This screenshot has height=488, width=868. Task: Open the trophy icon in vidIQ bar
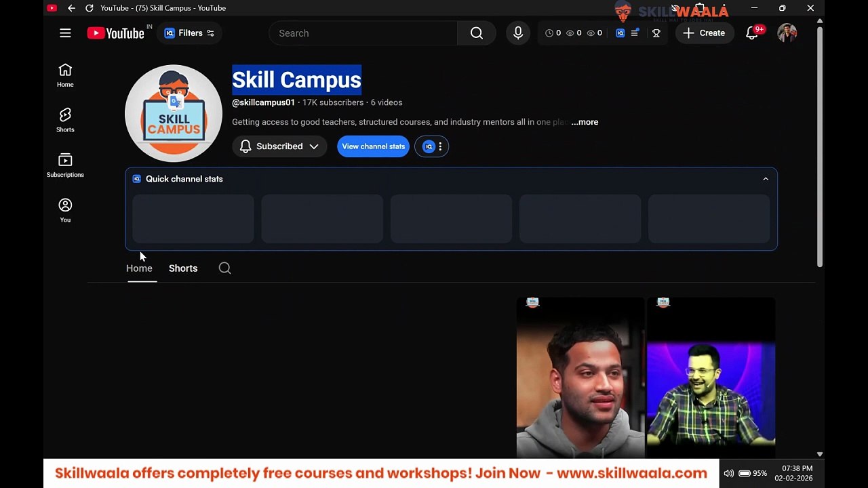tap(656, 33)
